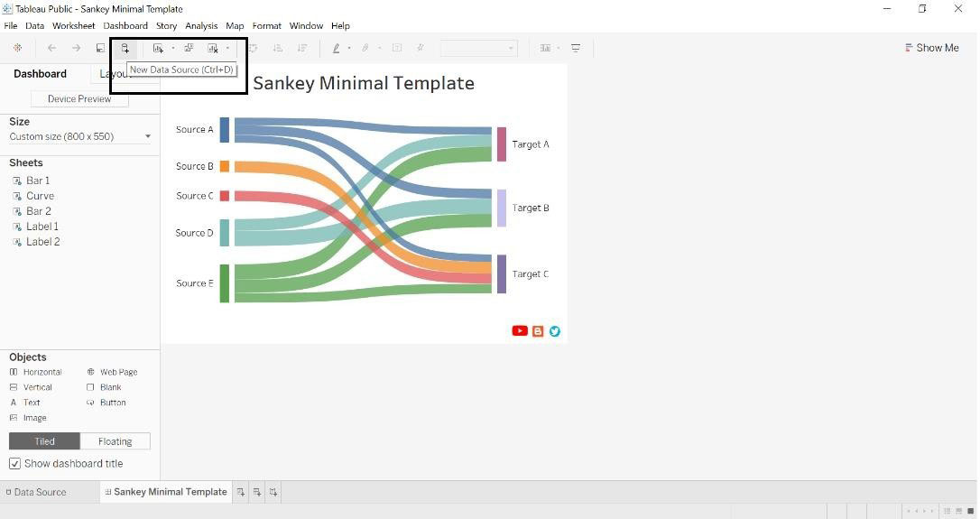
Task: Open the Help menu
Action: pos(340,25)
